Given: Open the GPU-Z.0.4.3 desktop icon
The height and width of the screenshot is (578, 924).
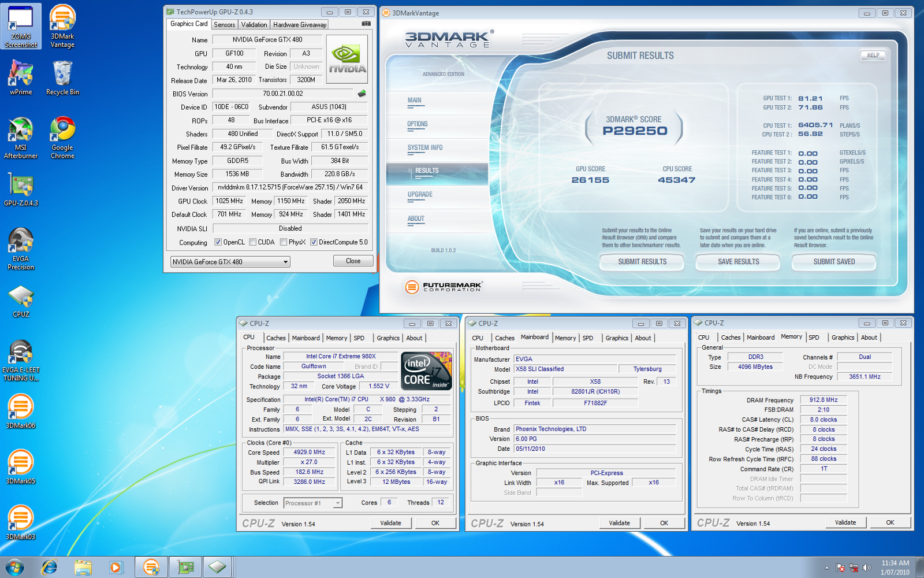Looking at the screenshot, I should [x=21, y=190].
